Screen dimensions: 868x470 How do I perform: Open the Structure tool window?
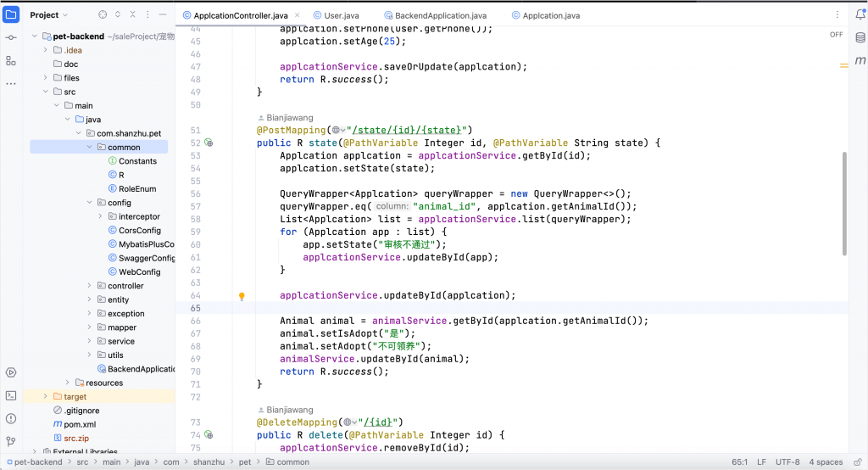tap(11, 61)
